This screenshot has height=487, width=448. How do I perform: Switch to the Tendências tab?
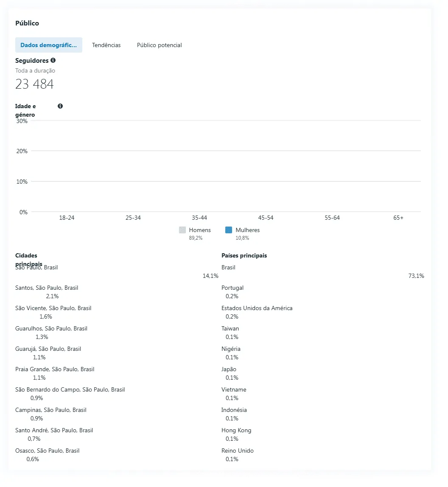[x=106, y=45]
